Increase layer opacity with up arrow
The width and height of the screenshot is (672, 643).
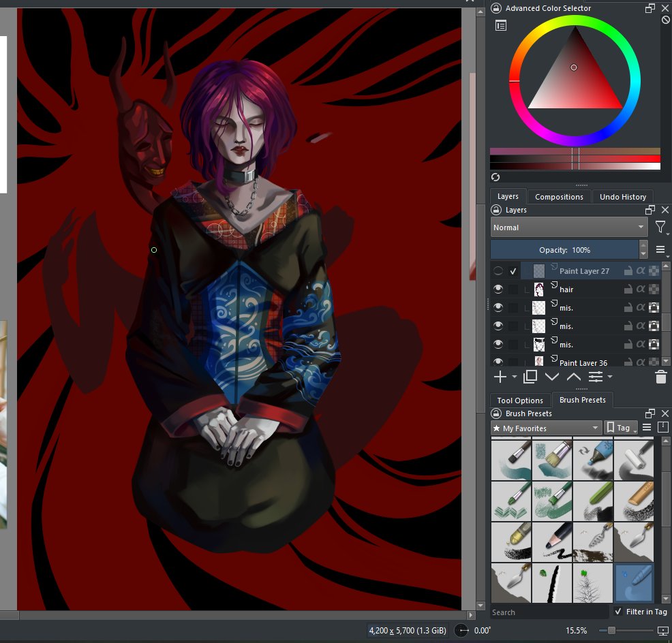(643, 245)
